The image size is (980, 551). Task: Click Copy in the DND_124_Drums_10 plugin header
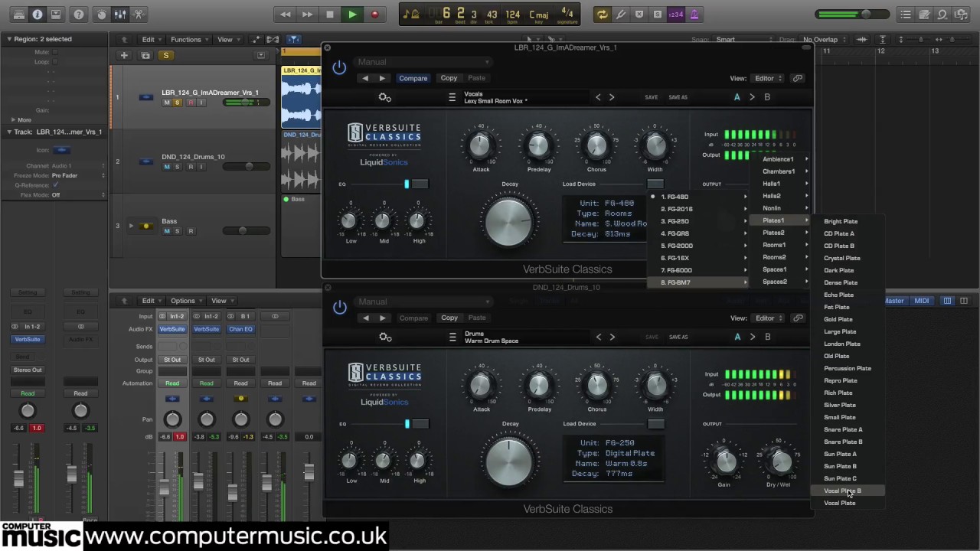[x=449, y=318]
